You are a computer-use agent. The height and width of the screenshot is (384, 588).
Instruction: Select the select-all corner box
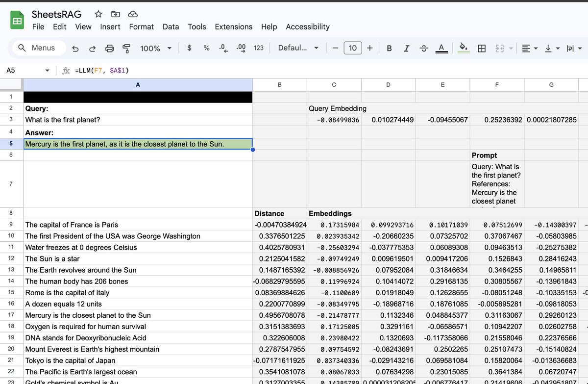11,85
